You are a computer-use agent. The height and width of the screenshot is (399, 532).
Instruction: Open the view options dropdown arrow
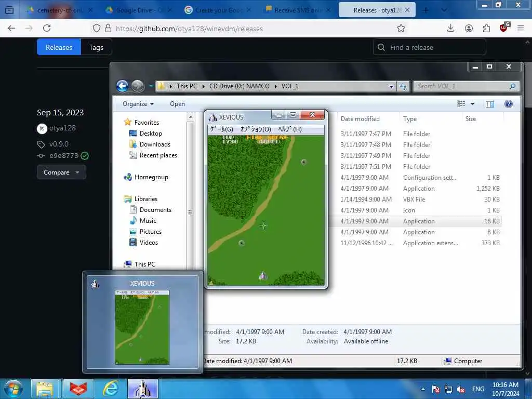[472, 104]
